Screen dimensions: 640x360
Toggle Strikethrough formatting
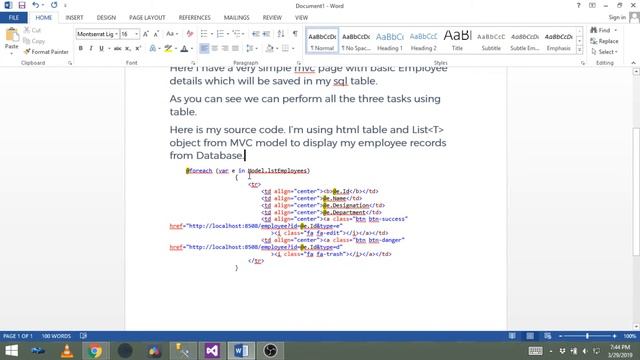pyautogui.click(x=118, y=49)
